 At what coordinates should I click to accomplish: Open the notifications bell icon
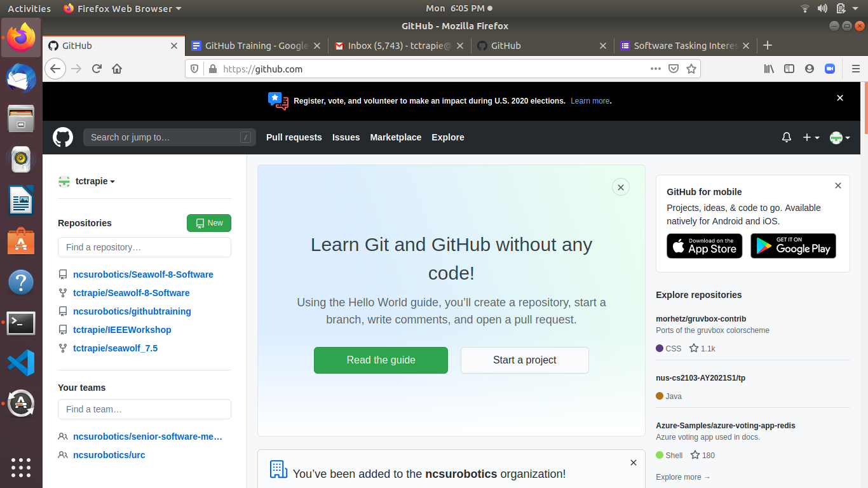pyautogui.click(x=787, y=137)
